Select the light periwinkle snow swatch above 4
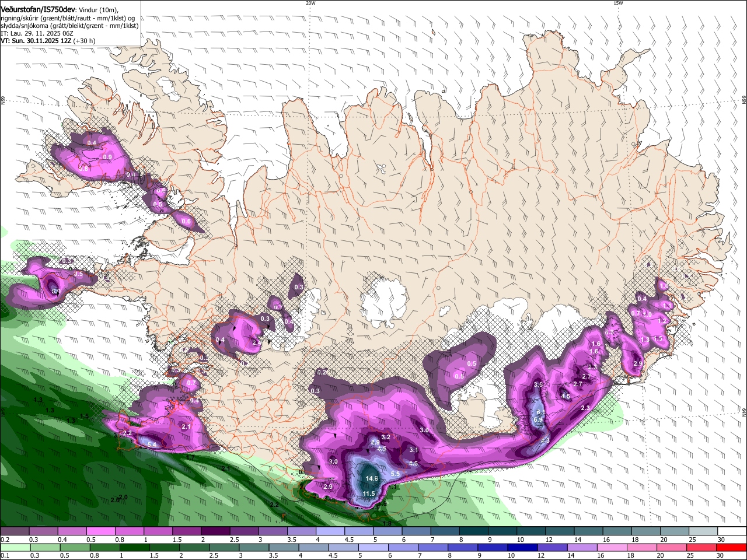The height and width of the screenshot is (560, 747). pyautogui.click(x=329, y=531)
